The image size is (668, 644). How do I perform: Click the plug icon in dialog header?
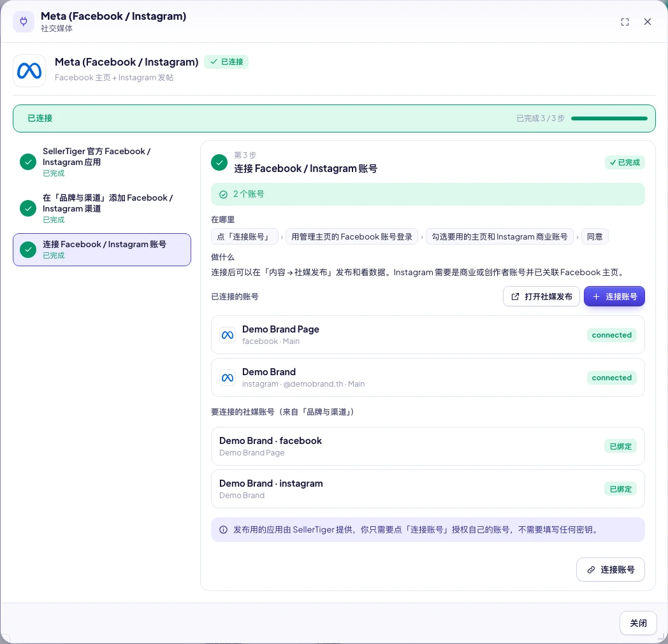tap(24, 22)
